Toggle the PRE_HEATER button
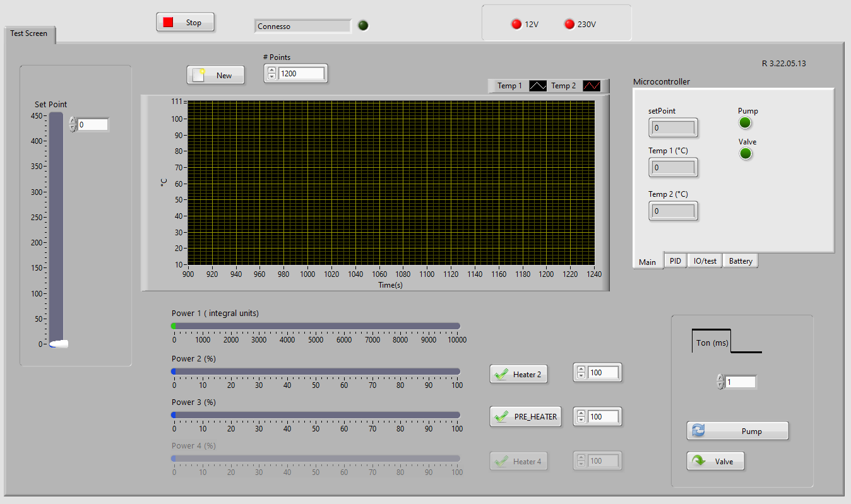 (x=526, y=416)
